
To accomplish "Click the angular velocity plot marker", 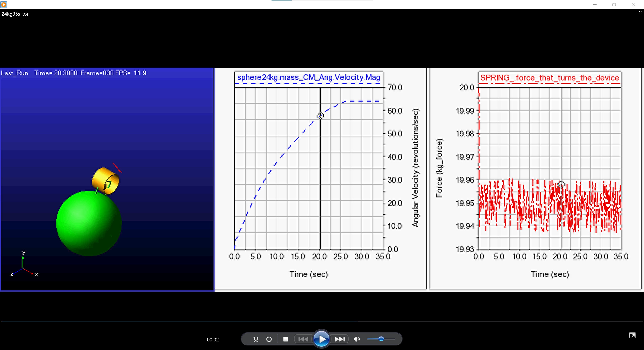I will pos(320,116).
